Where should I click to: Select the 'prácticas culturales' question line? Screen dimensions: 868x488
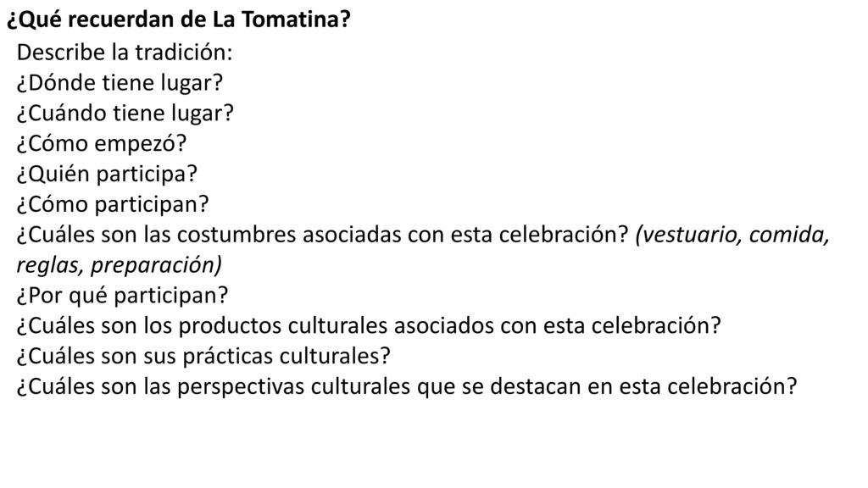(203, 357)
